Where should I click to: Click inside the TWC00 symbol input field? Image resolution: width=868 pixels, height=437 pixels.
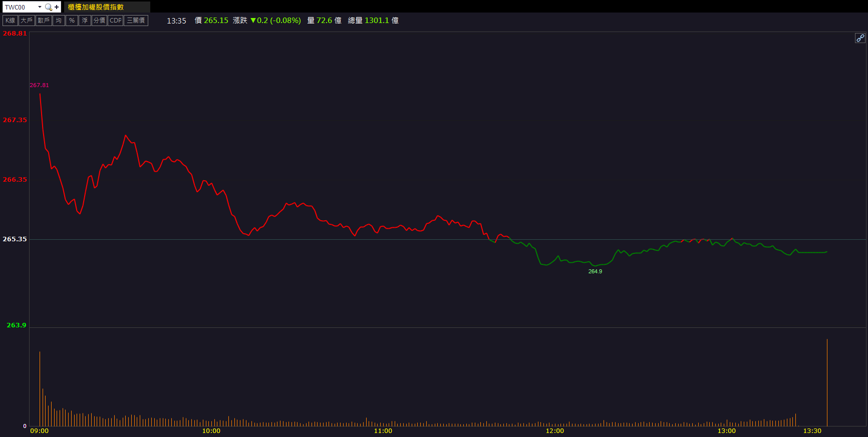[20, 7]
